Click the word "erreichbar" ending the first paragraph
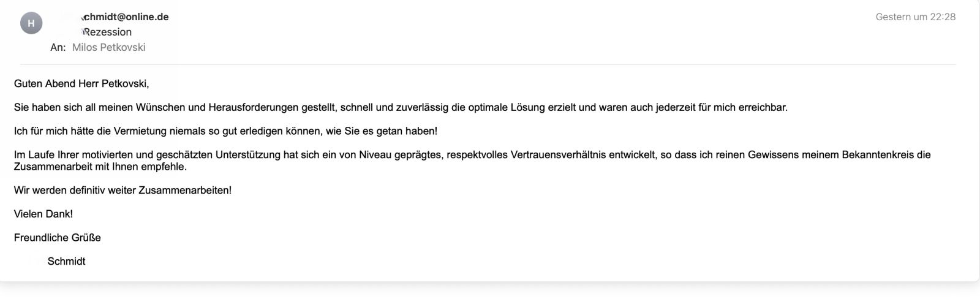Viewport: 980px width, 299px height. 761,107
